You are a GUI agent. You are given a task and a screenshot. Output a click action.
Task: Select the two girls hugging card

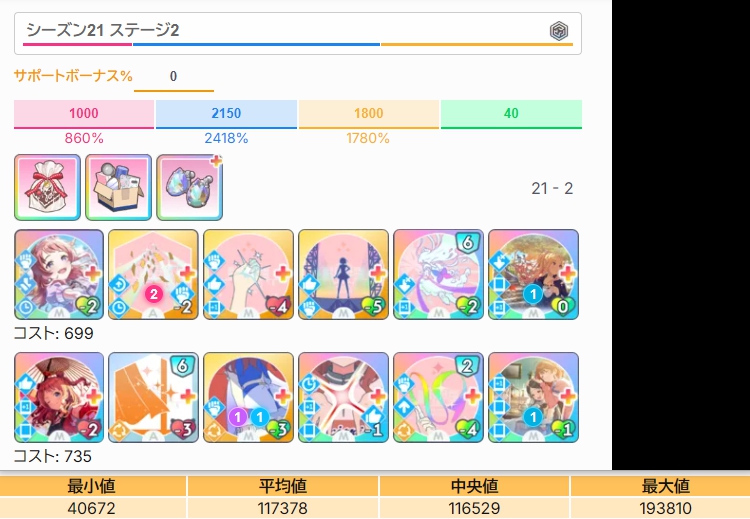pyautogui.click(x=533, y=398)
